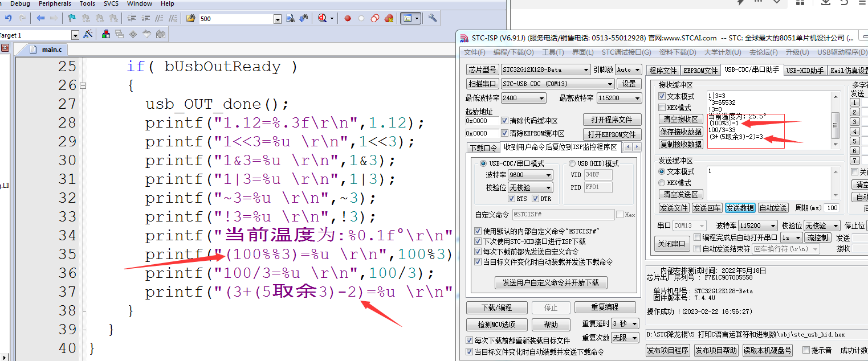The height and width of the screenshot is (361, 868).
Task: Click the 清空接收区 button
Action: pyautogui.click(x=681, y=119)
